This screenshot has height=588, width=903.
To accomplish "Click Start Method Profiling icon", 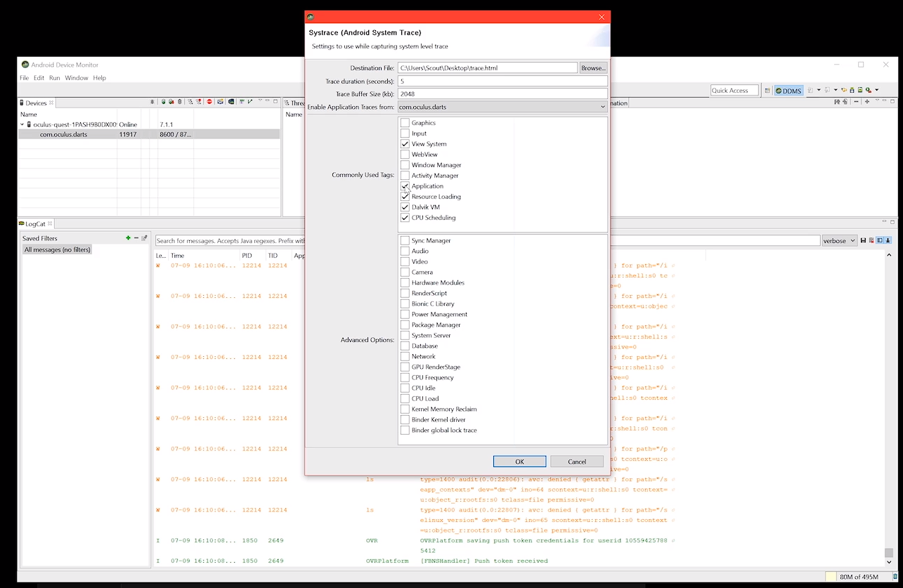I will [199, 102].
